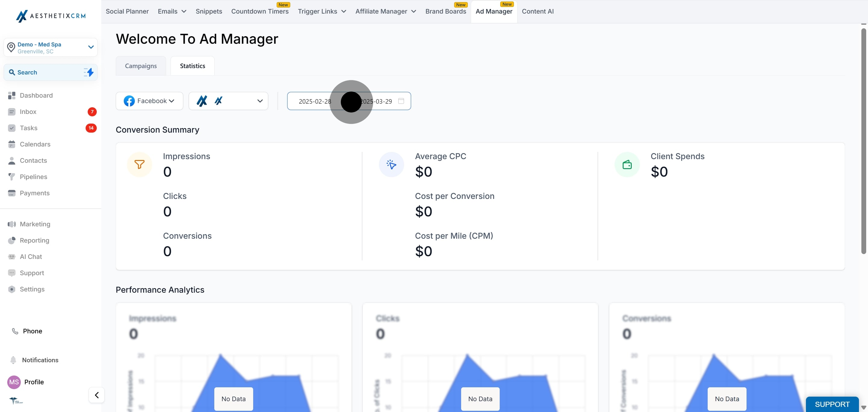Click the 2025-02-28 start date field

pyautogui.click(x=314, y=101)
